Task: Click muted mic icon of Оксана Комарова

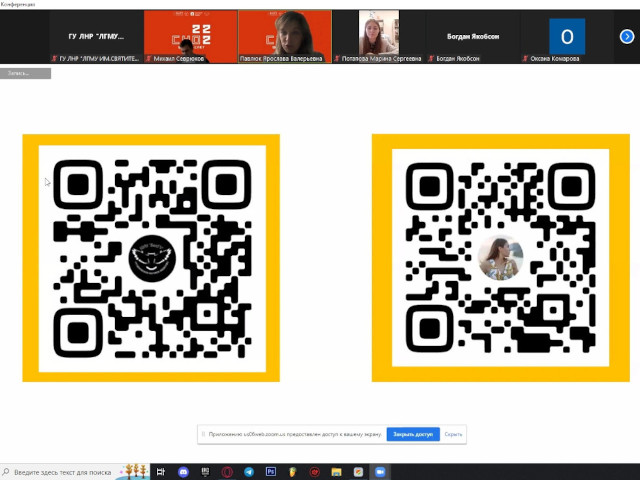Action: pyautogui.click(x=525, y=59)
